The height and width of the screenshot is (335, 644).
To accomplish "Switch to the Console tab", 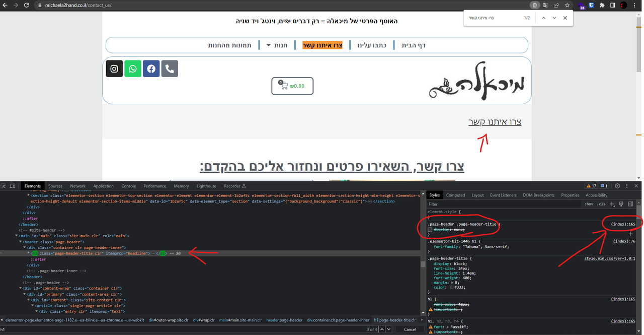I will 129,186.
